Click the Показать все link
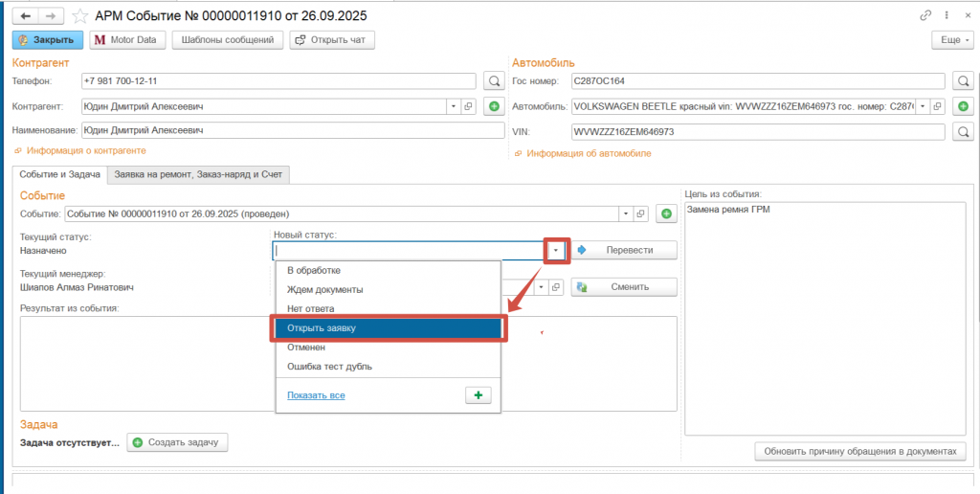Image resolution: width=980 pixels, height=494 pixels. 316,395
